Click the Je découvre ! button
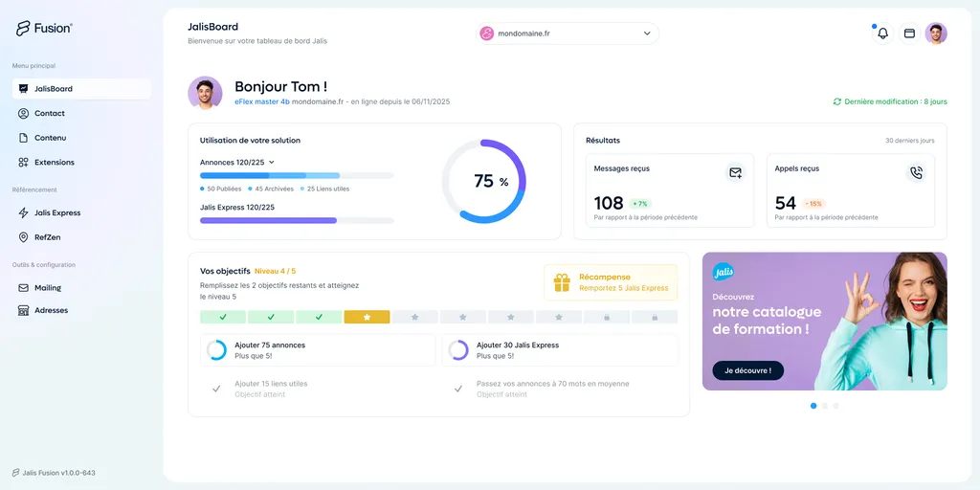980x490 pixels. coord(747,370)
